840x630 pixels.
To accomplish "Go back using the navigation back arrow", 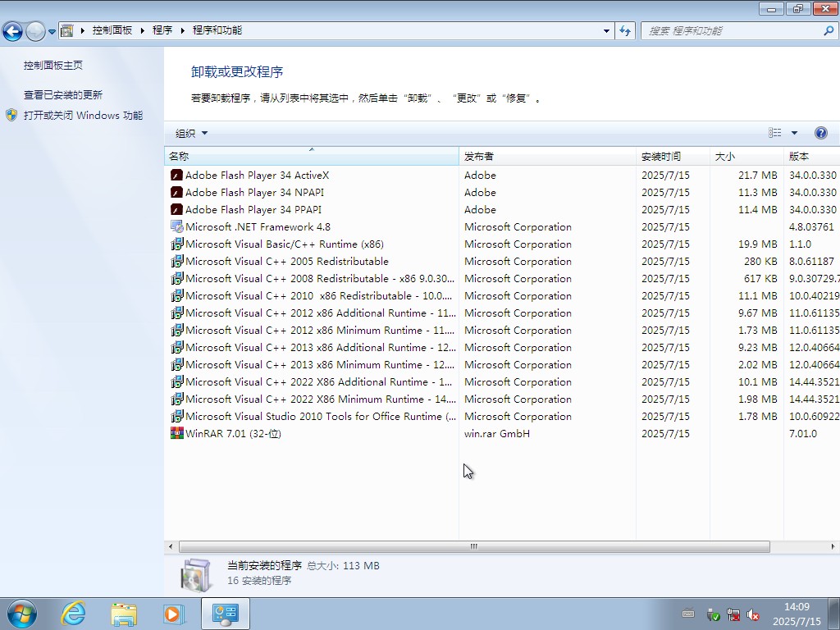I will coord(12,30).
